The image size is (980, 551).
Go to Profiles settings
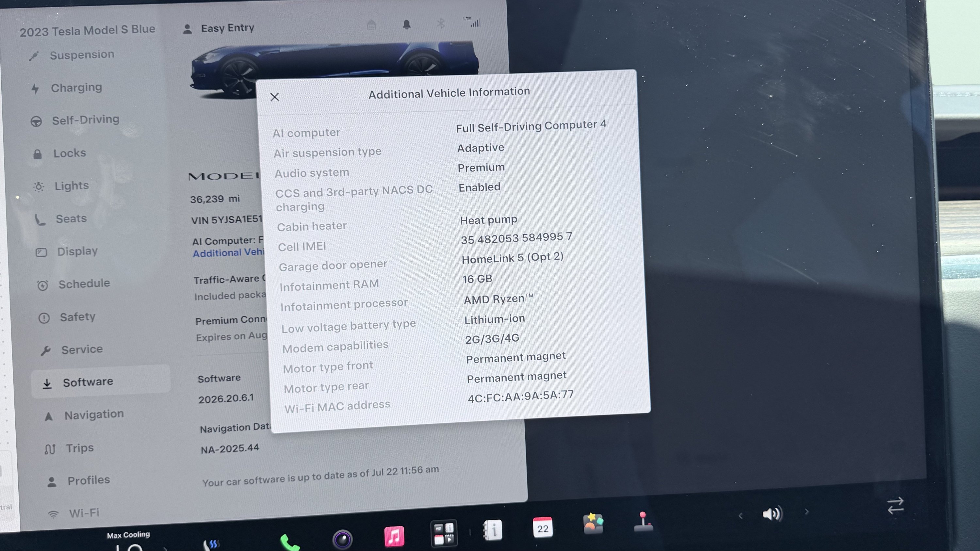tap(78, 481)
